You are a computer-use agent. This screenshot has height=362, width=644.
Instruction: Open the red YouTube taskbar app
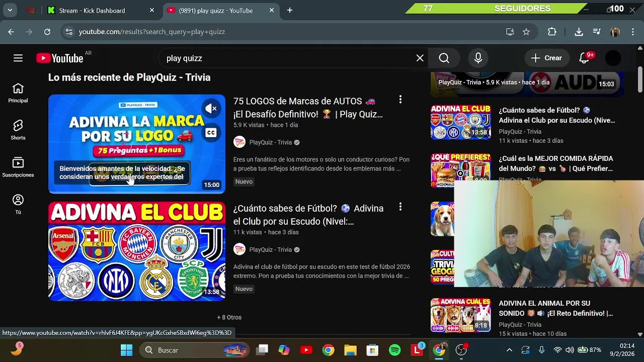click(306, 350)
